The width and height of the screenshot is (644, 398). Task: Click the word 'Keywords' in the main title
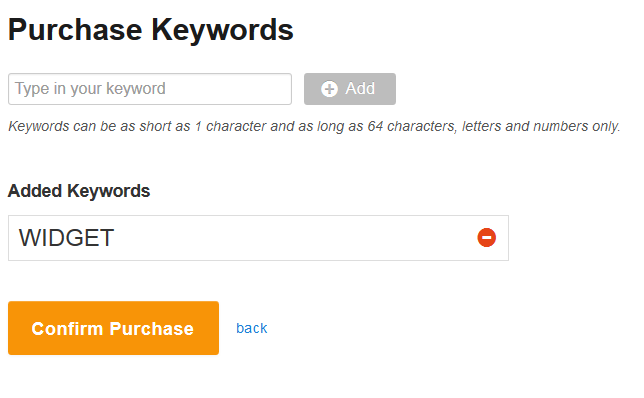(x=222, y=30)
